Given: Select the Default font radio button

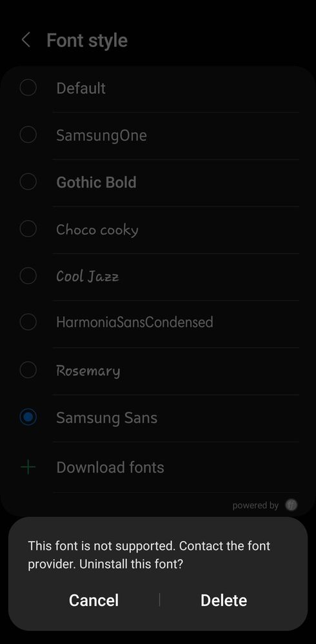Looking at the screenshot, I should click(28, 88).
